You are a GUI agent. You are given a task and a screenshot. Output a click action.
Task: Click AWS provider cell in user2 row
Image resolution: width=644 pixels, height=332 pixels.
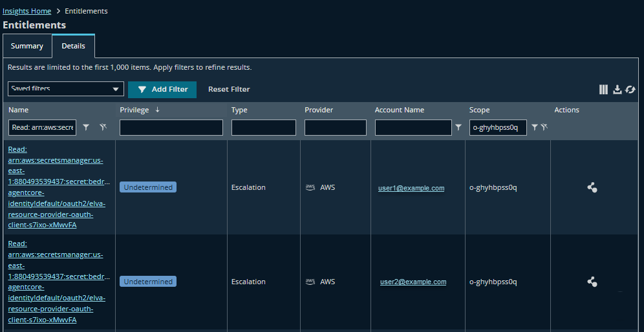[320, 282]
